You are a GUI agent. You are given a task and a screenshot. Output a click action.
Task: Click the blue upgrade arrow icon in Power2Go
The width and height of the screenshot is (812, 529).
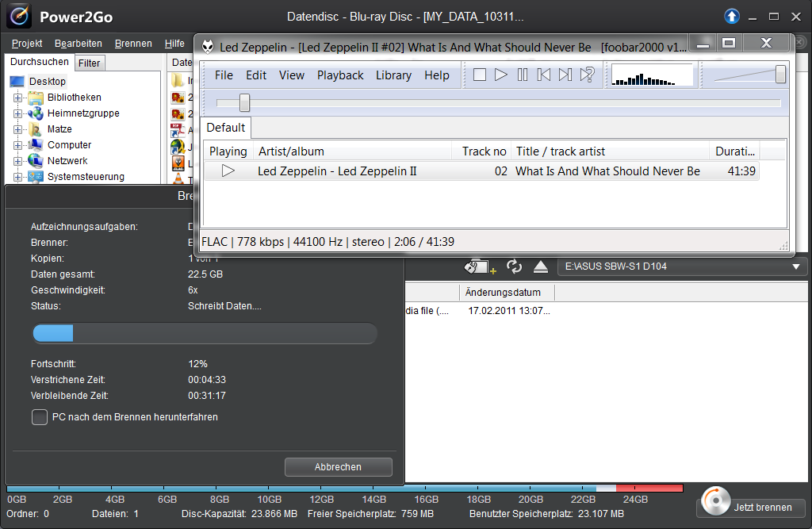point(731,17)
